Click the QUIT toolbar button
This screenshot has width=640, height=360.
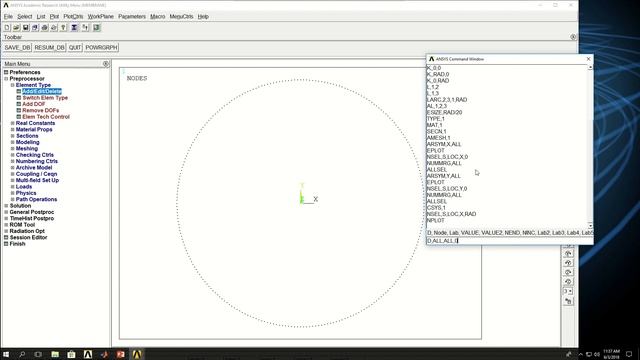75,47
